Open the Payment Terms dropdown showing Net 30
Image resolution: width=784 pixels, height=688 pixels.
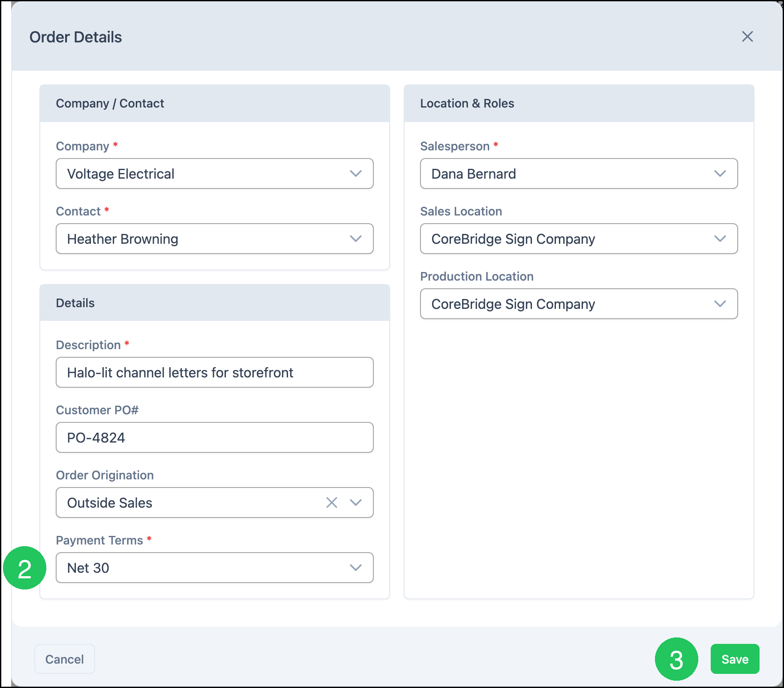(214, 568)
